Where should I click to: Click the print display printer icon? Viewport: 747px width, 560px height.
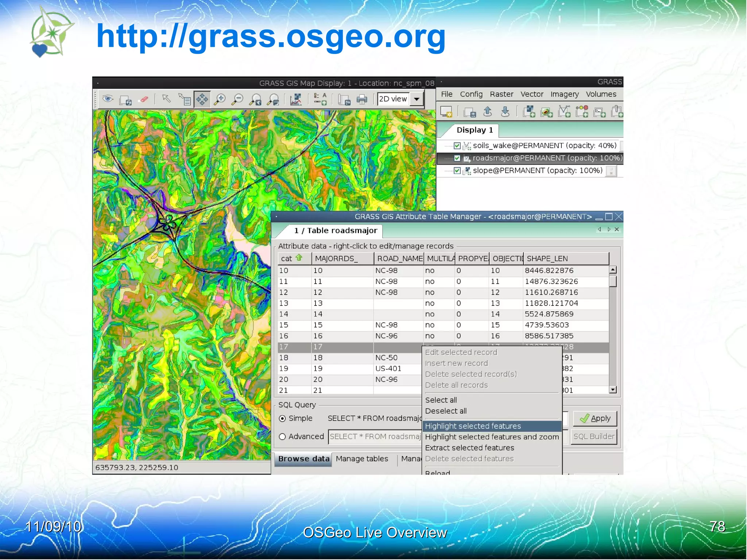[x=362, y=99]
